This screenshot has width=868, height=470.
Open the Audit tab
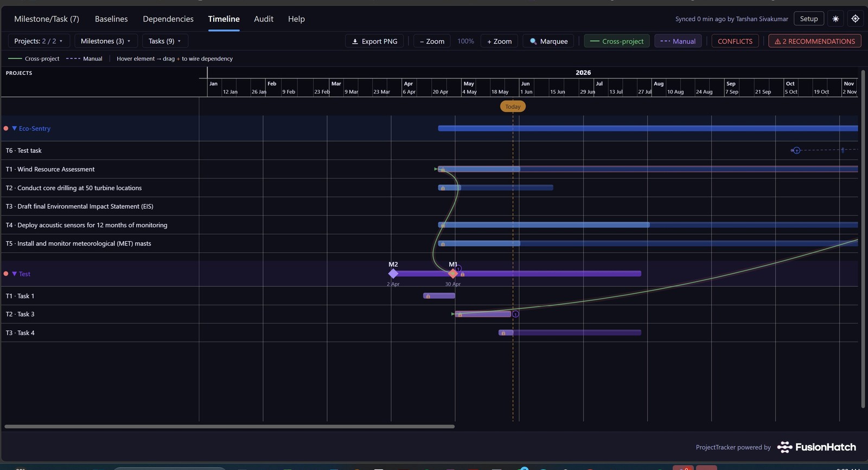(264, 19)
